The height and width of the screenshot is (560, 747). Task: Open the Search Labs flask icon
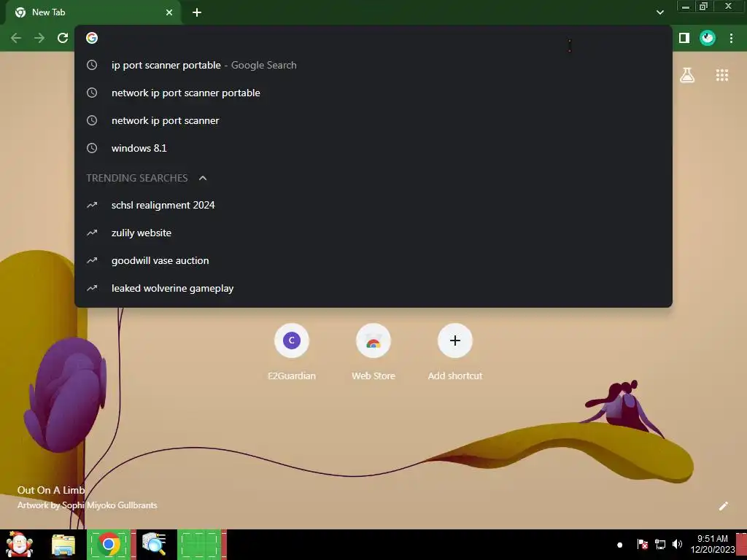[687, 75]
